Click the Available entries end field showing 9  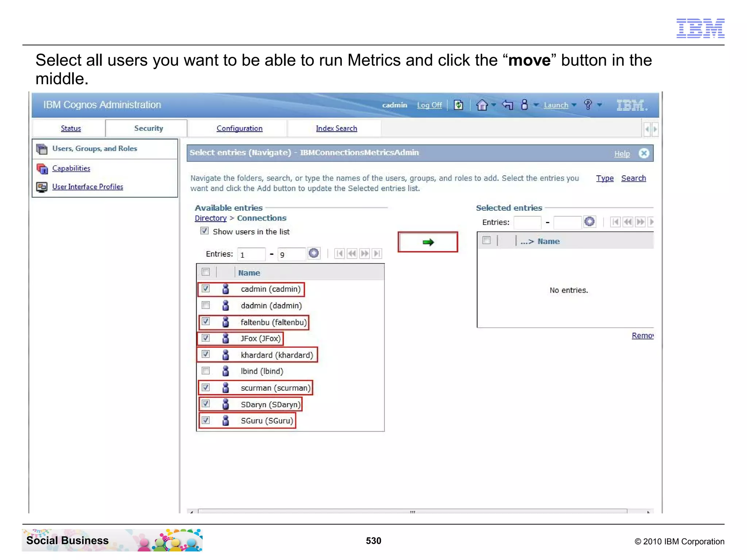coord(291,254)
